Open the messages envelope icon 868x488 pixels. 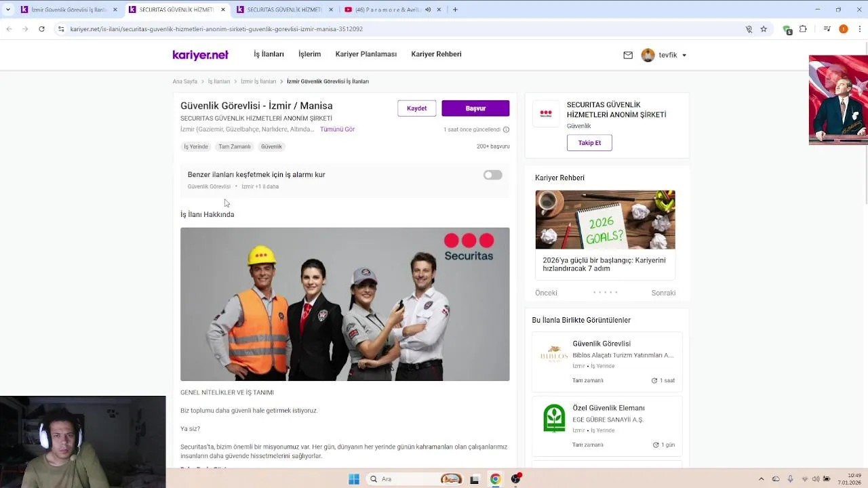point(628,55)
